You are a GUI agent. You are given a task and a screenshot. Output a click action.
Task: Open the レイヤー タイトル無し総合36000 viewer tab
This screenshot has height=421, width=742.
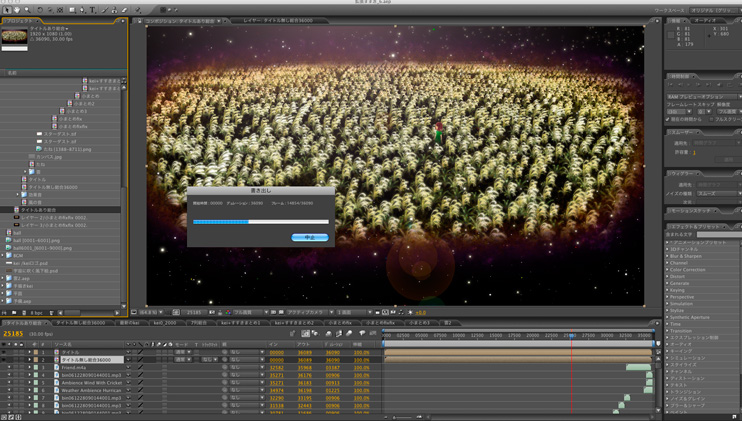(x=277, y=20)
